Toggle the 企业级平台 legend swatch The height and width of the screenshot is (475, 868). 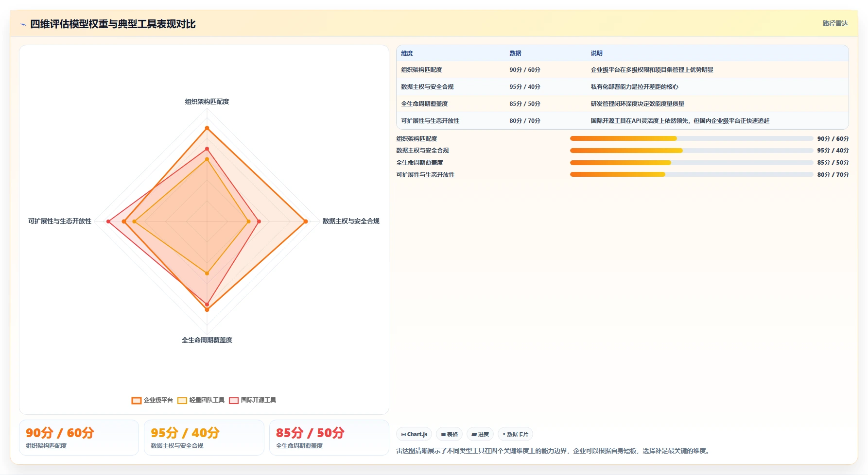pyautogui.click(x=137, y=401)
